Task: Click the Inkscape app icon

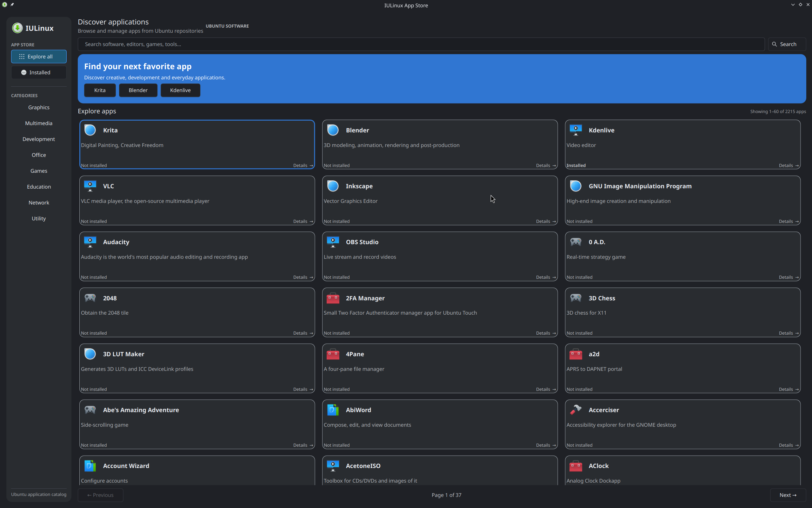Action: coord(333,186)
